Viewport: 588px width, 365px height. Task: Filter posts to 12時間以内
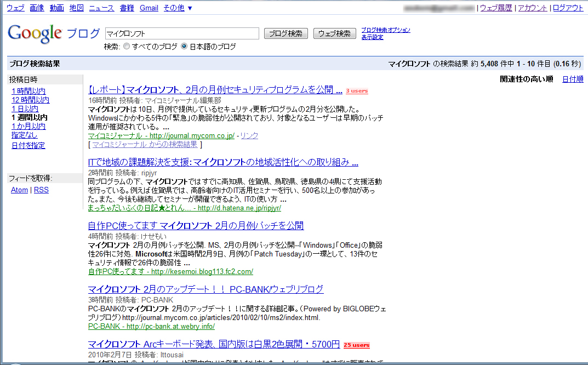click(x=30, y=100)
